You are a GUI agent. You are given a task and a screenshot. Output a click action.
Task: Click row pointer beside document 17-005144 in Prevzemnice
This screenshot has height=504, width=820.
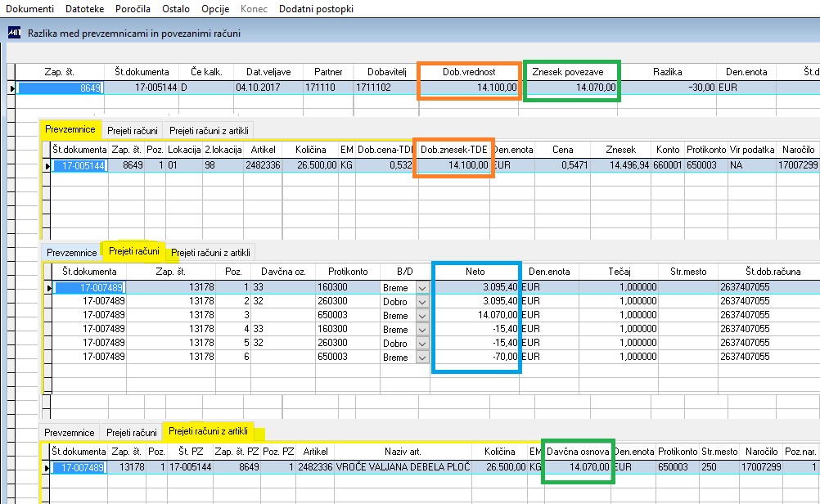[x=47, y=166]
